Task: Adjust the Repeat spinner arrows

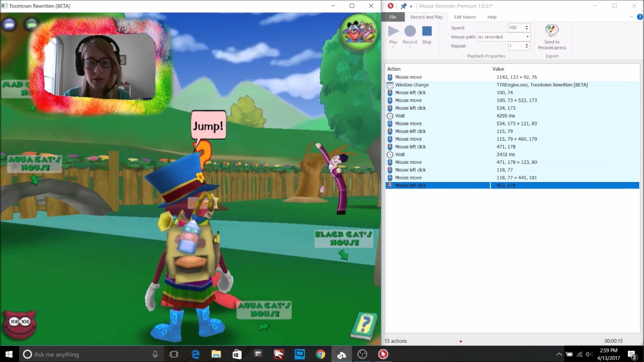Action: click(x=527, y=46)
